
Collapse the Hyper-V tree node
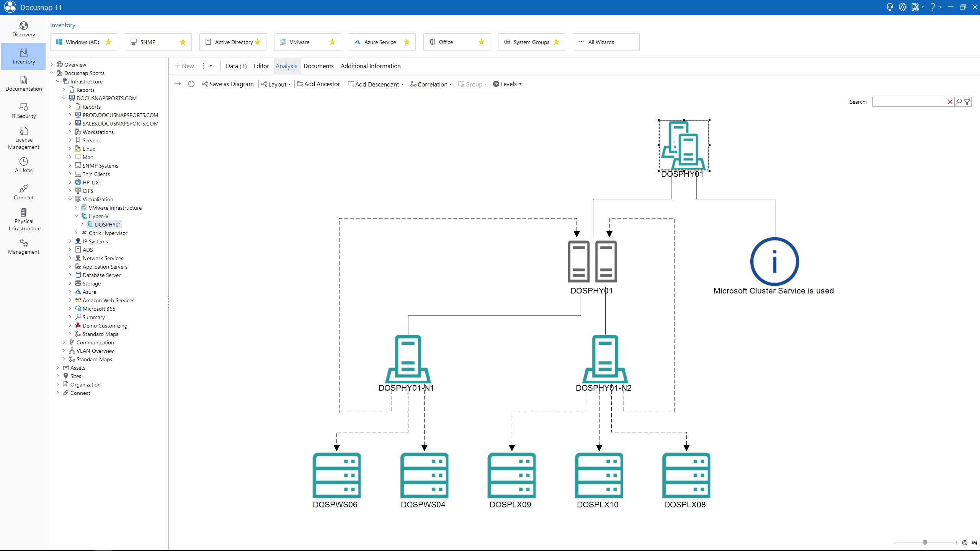point(76,216)
